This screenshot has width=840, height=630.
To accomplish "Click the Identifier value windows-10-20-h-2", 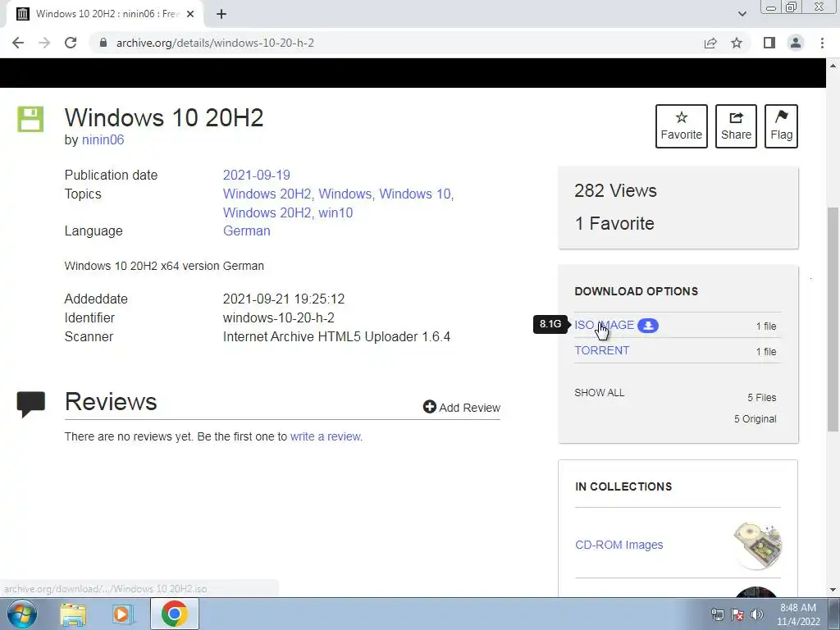I will [279, 317].
